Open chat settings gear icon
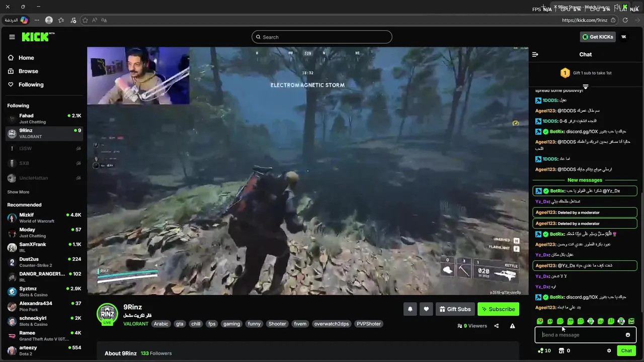The image size is (644, 362). pos(609,350)
